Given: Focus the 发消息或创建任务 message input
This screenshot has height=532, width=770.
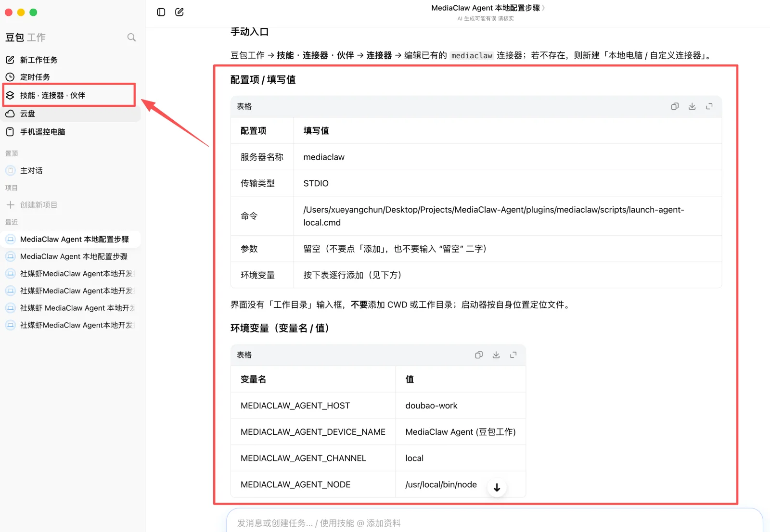Looking at the screenshot, I should click(x=495, y=523).
